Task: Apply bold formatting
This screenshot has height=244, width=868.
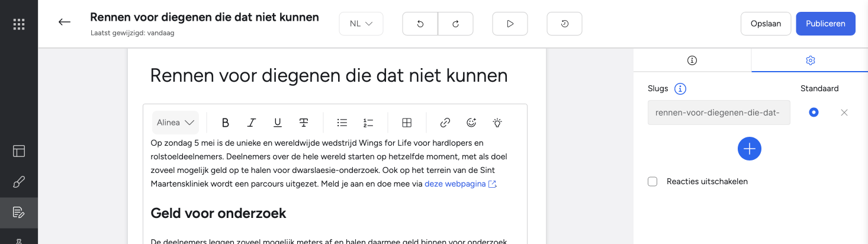Action: click(x=226, y=123)
